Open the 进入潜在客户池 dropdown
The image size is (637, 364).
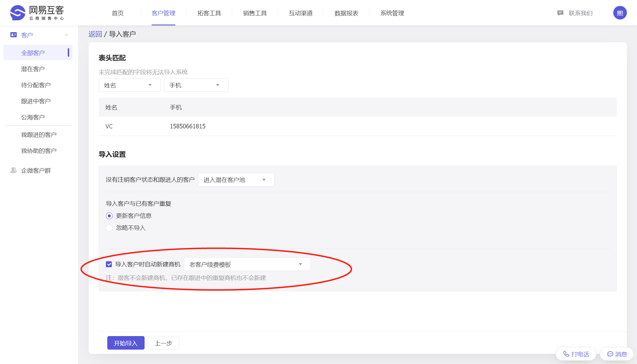[x=236, y=180]
